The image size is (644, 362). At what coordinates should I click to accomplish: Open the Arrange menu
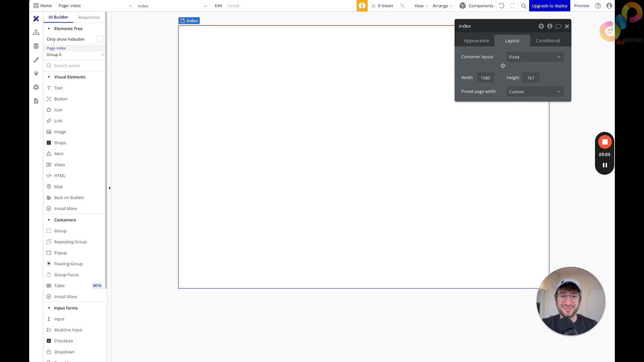tap(443, 6)
